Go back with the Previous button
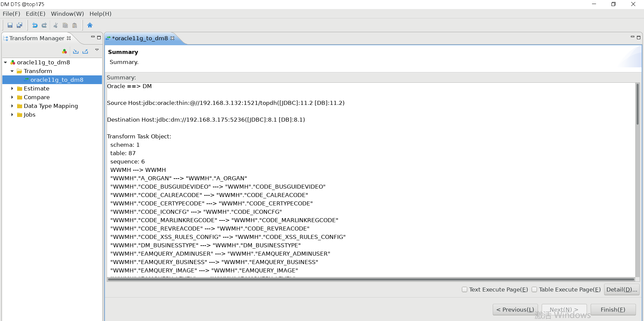Screen dimensions: 644x321 515,310
